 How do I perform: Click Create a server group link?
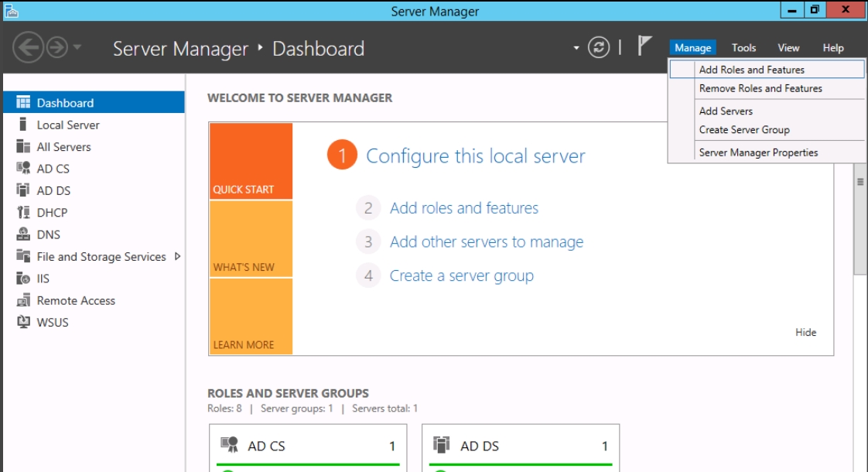point(461,276)
